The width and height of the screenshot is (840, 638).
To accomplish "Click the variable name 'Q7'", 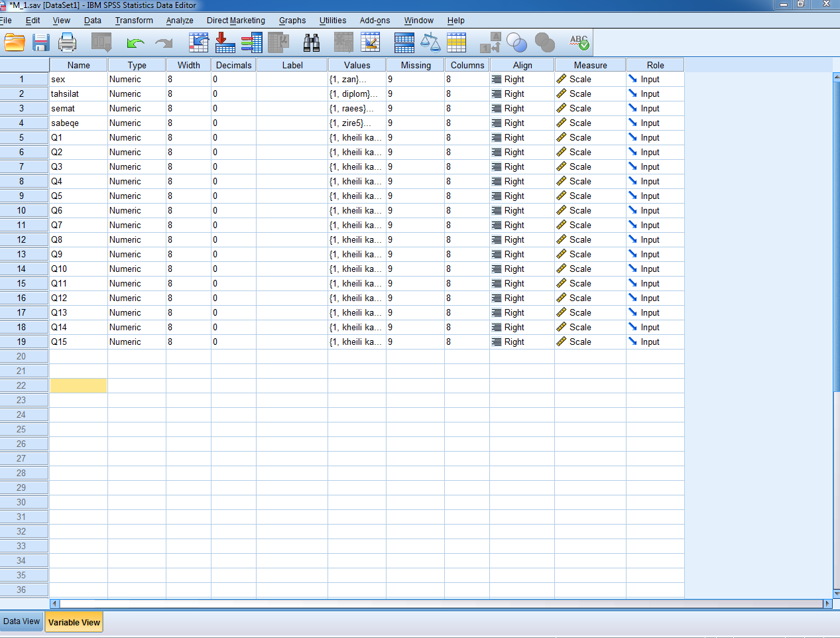I will pos(57,225).
